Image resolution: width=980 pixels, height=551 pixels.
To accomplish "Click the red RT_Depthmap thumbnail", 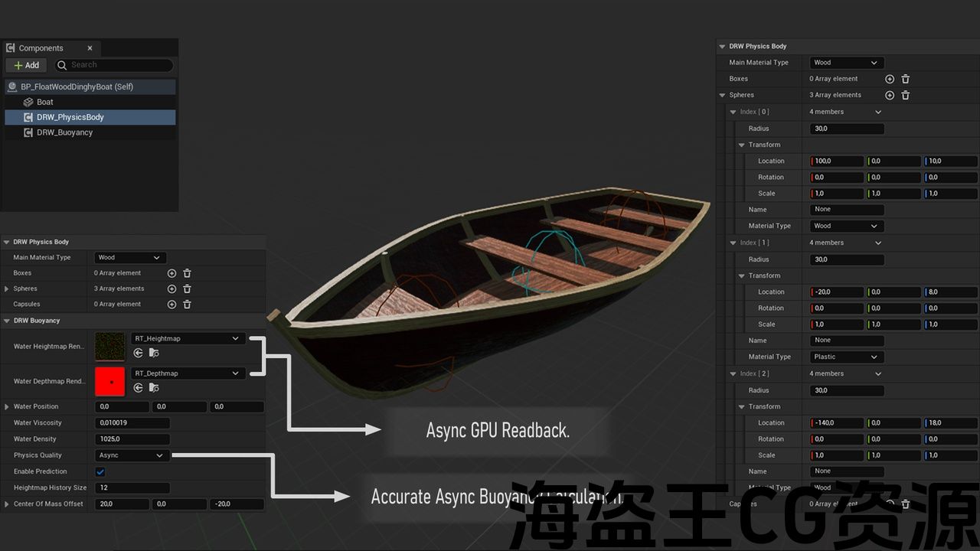I will (x=110, y=381).
